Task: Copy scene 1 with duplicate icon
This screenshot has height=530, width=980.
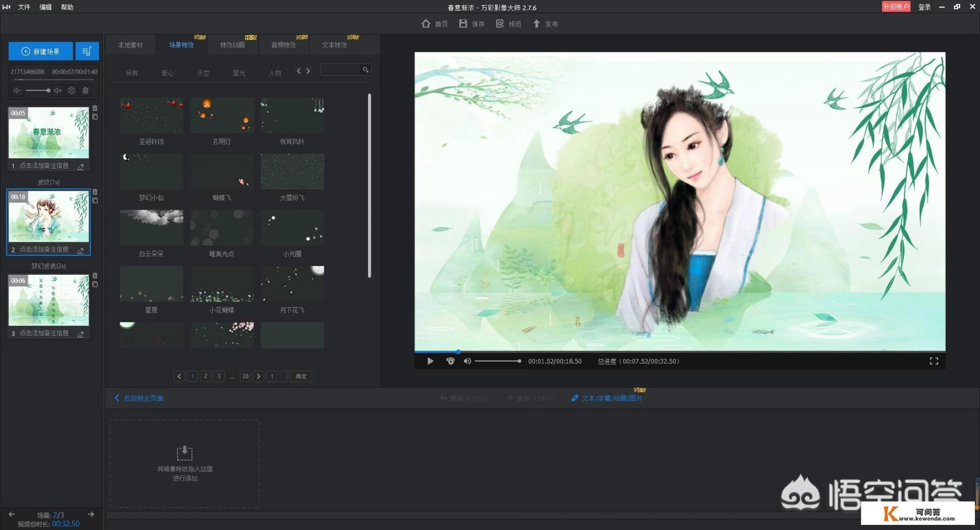Action: click(x=95, y=117)
